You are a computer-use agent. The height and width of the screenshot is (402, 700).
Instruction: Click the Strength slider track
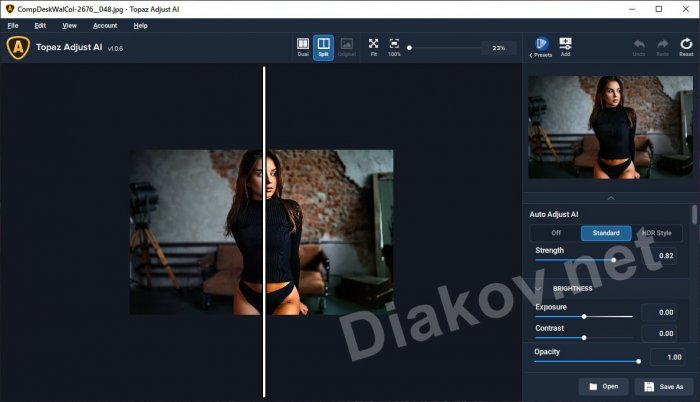pyautogui.click(x=580, y=260)
